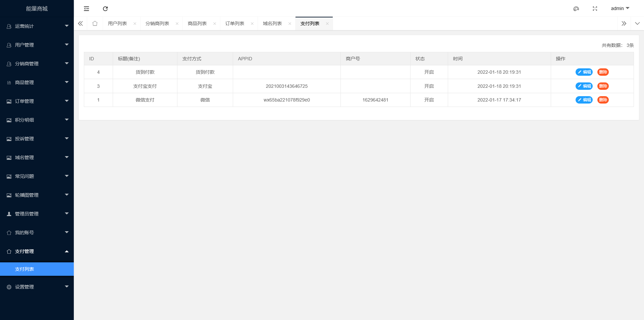The image size is (644, 320).
Task: Click the 标题(备注) column header
Action: click(x=145, y=59)
